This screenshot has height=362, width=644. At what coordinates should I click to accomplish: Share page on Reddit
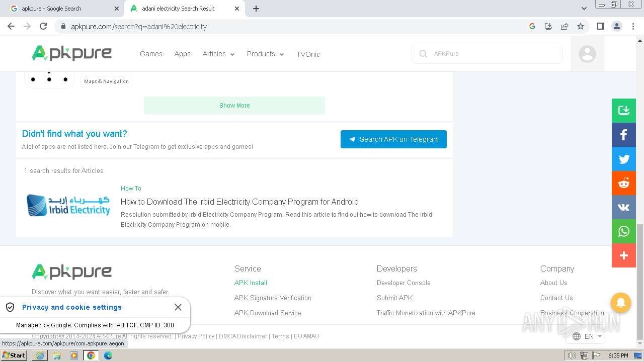click(x=624, y=183)
